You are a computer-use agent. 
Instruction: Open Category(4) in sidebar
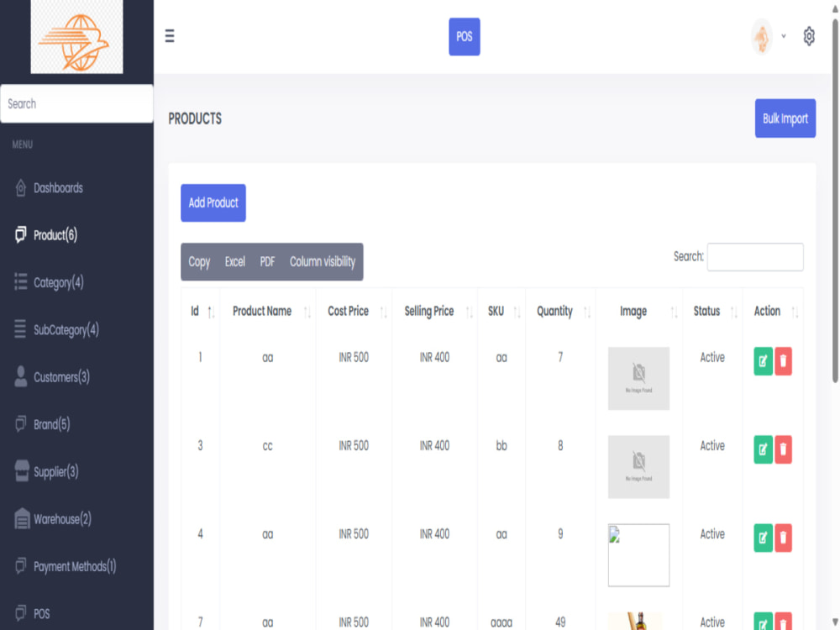coord(59,282)
